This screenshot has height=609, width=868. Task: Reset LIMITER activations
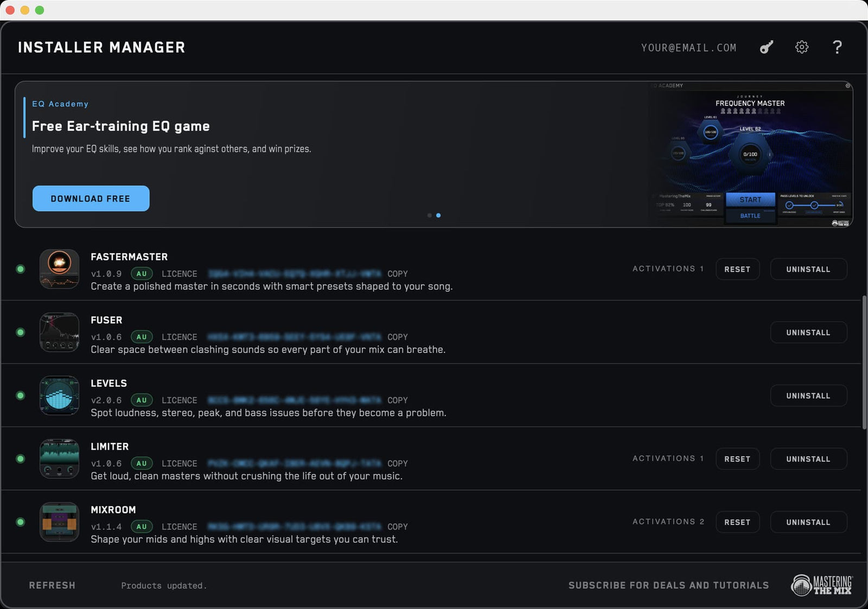click(x=737, y=459)
